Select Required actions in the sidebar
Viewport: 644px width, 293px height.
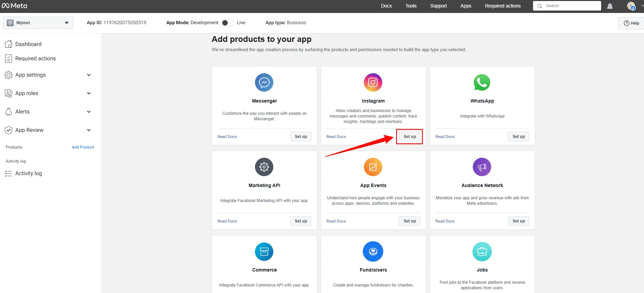pyautogui.click(x=35, y=59)
